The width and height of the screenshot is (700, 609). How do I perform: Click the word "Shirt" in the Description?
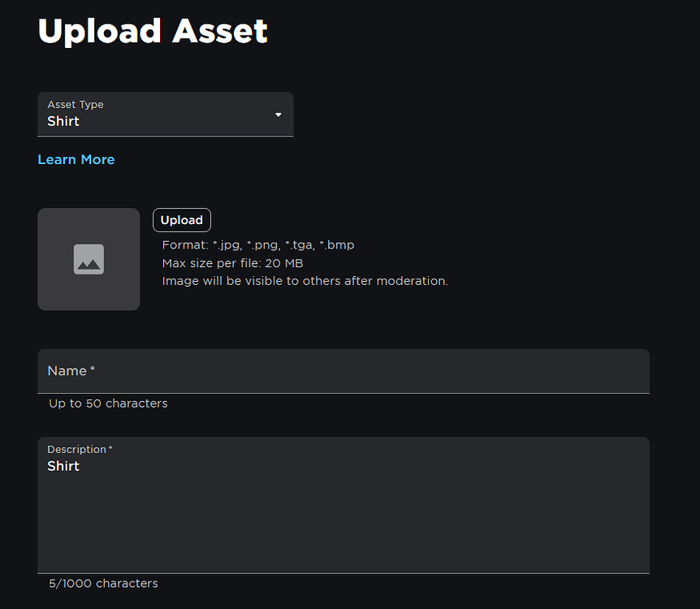(x=63, y=466)
